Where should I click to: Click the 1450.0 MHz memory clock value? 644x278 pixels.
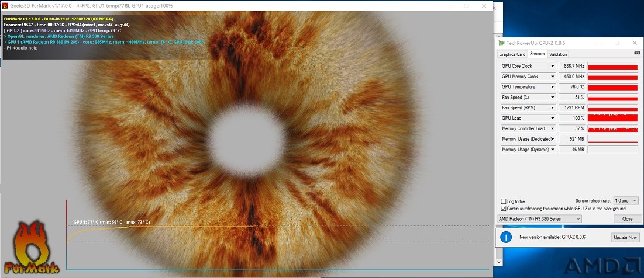point(572,77)
